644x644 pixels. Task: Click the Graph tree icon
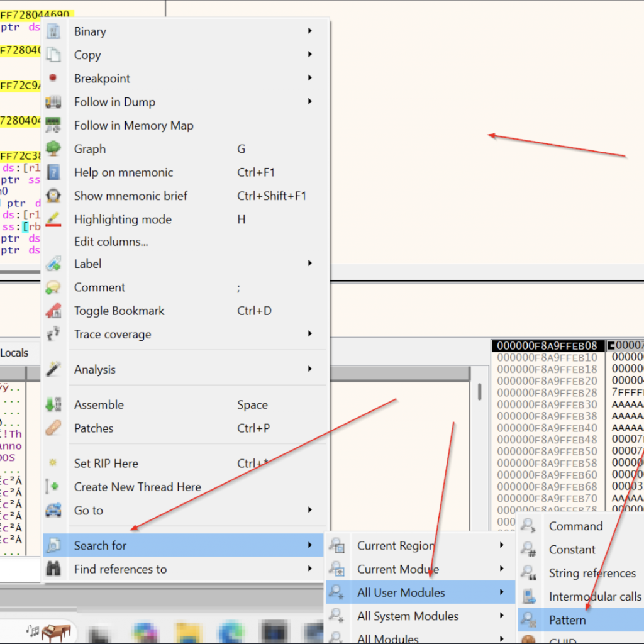[53, 149]
